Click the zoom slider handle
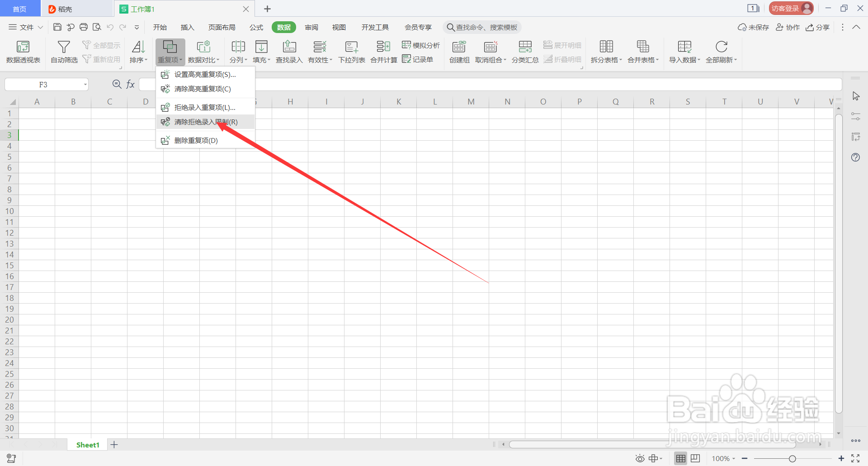 click(793, 459)
